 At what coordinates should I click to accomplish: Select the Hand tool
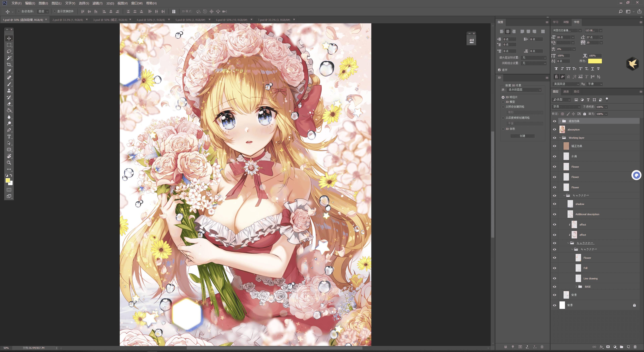coord(9,156)
